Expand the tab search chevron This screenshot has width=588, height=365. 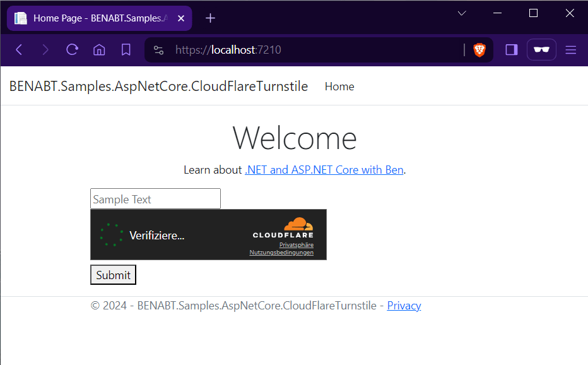(462, 13)
